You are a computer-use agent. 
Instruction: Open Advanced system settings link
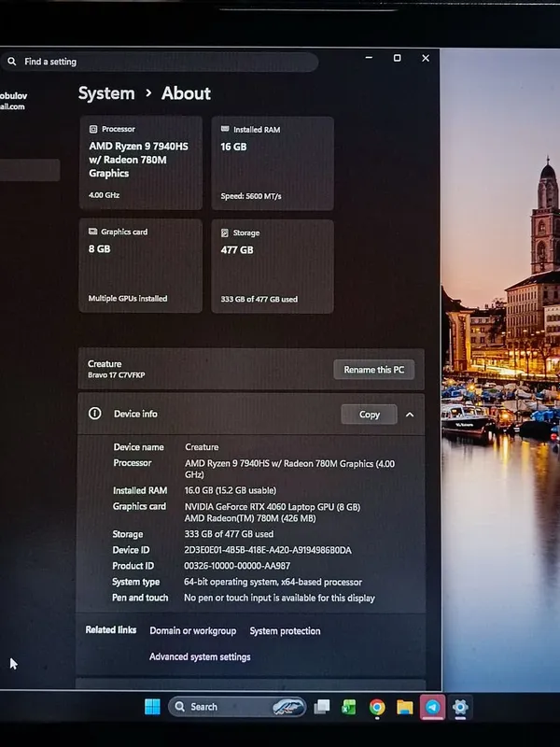pos(200,657)
